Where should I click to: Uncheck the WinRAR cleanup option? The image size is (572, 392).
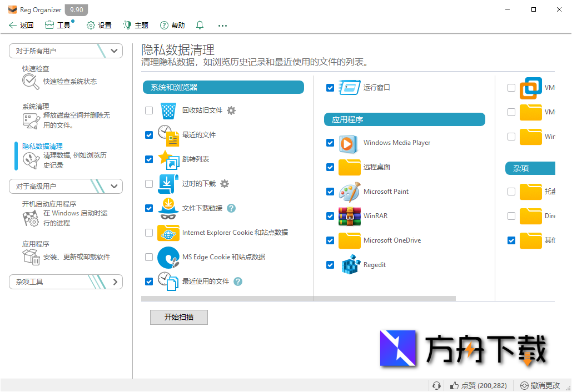[330, 216]
